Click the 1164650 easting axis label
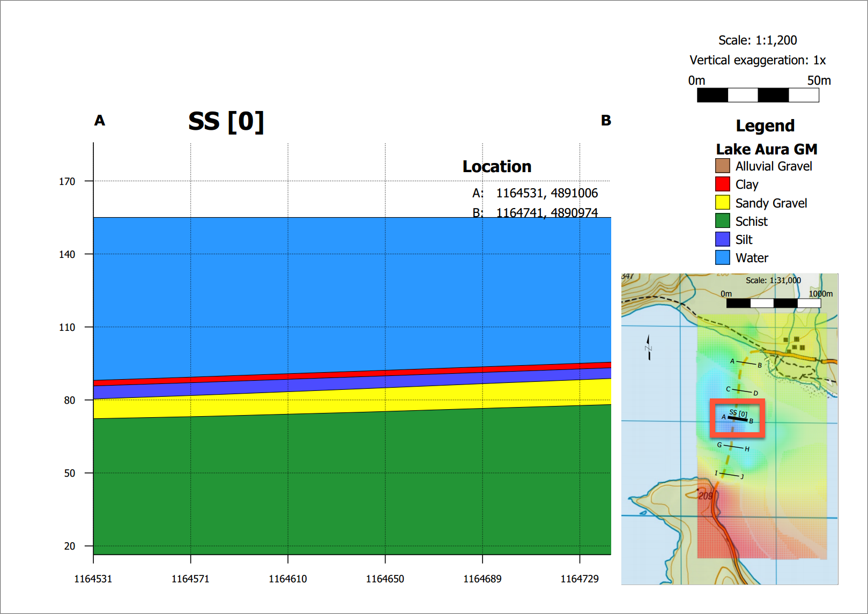This screenshot has width=868, height=614. [x=384, y=579]
